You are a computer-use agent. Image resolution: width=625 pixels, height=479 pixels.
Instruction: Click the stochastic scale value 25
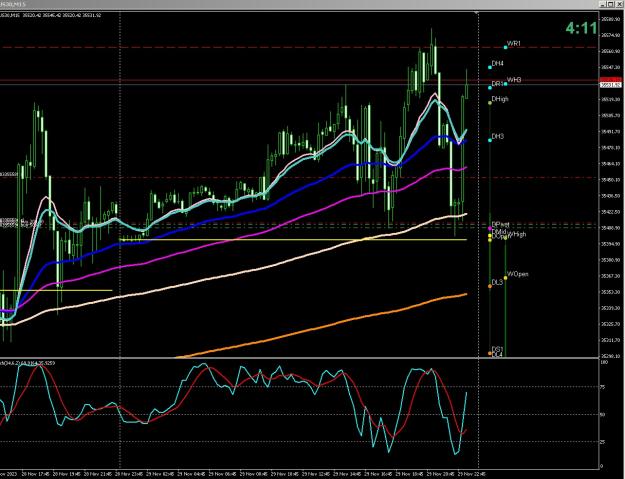603,442
